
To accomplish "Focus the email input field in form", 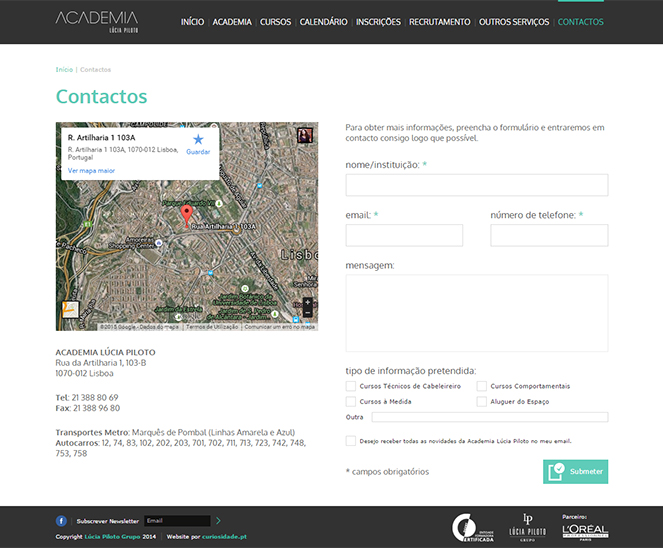I will 404,235.
